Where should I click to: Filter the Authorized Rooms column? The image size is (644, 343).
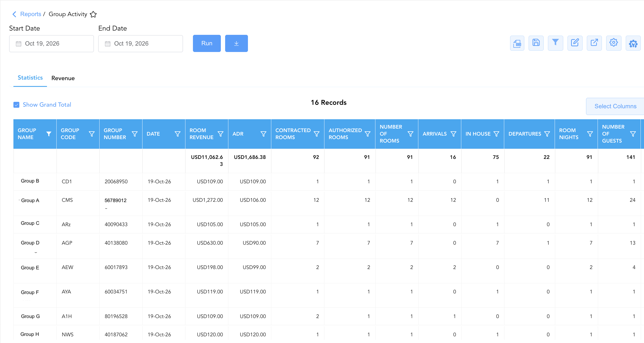tap(368, 134)
